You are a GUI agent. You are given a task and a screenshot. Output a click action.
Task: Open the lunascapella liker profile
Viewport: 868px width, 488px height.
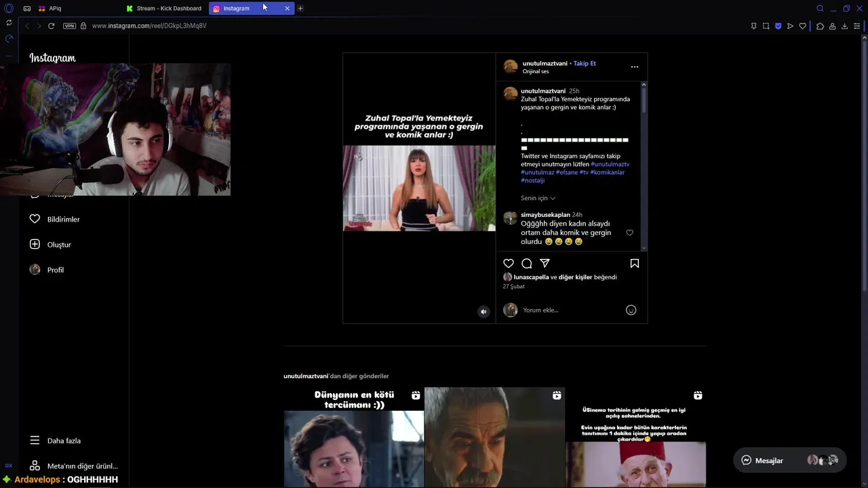click(x=531, y=277)
